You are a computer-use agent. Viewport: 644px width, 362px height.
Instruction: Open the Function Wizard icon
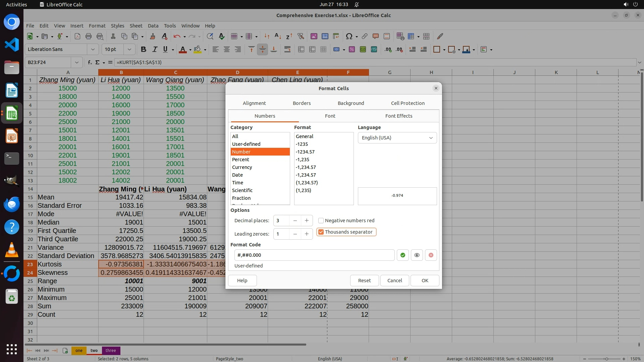point(90,62)
